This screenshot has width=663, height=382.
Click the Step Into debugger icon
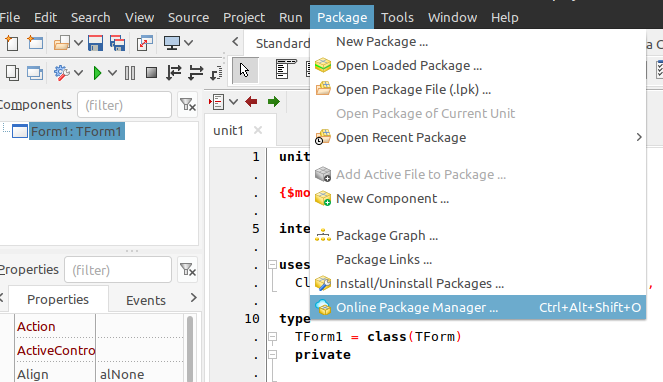173,73
